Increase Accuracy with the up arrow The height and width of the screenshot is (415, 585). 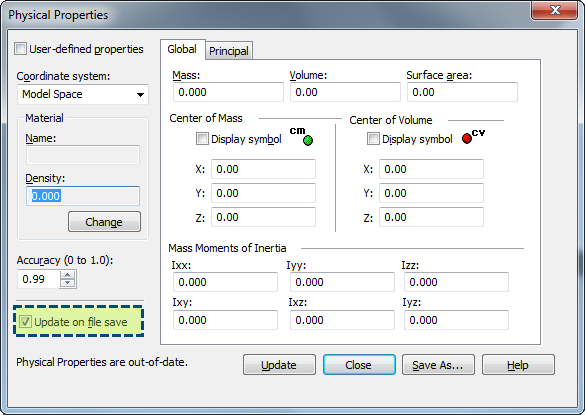click(68, 275)
